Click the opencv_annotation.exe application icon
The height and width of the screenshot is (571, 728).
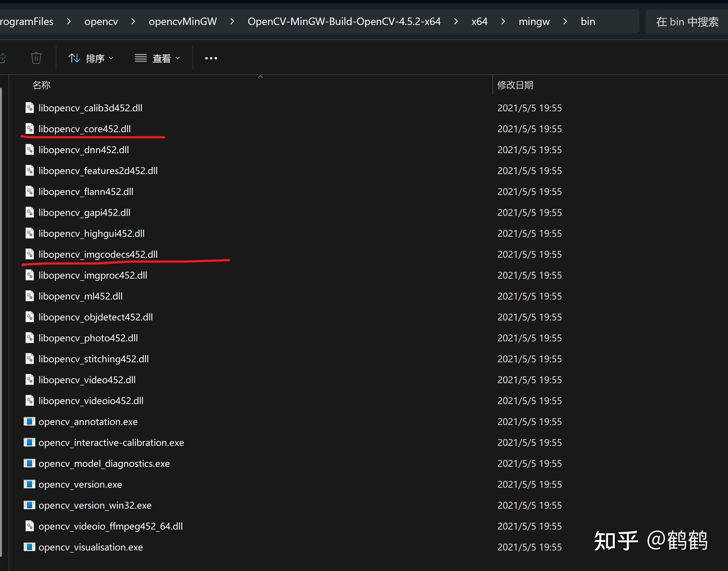pyautogui.click(x=30, y=422)
